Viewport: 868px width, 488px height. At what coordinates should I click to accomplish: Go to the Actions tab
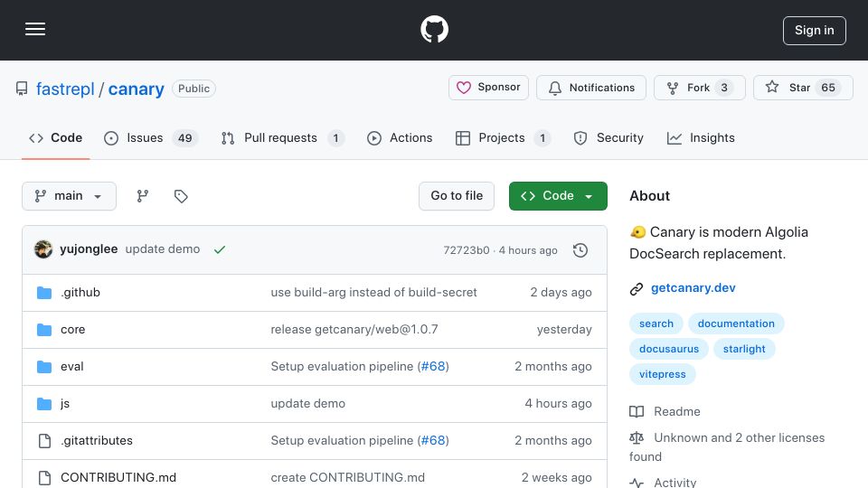pyautogui.click(x=400, y=137)
